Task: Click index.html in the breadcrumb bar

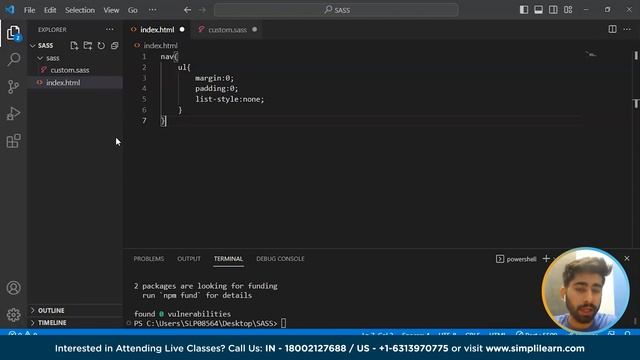Action: (x=160, y=45)
